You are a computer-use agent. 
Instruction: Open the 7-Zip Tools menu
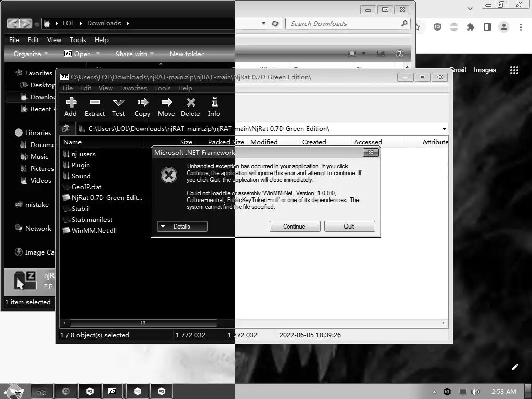163,88
